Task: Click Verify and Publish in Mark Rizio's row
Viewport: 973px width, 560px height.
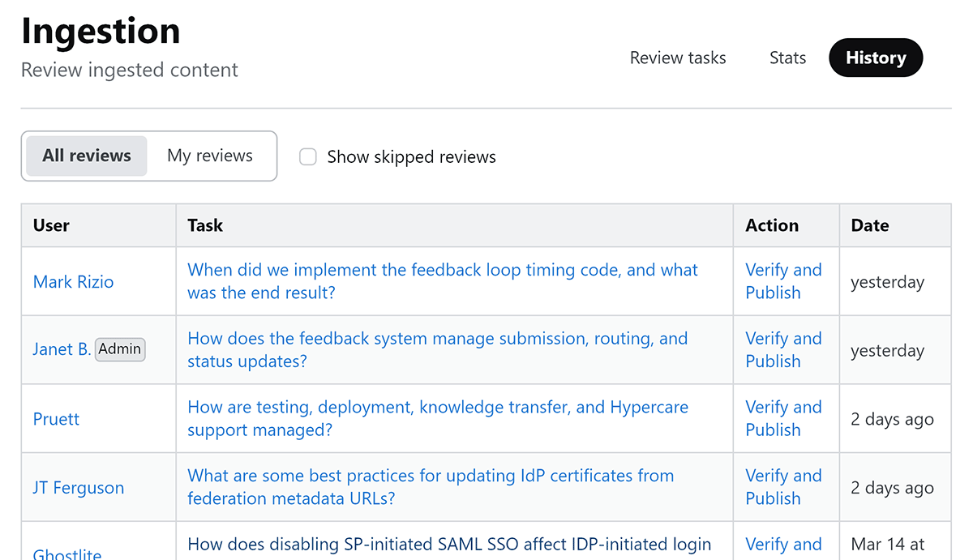Action: [x=783, y=281]
